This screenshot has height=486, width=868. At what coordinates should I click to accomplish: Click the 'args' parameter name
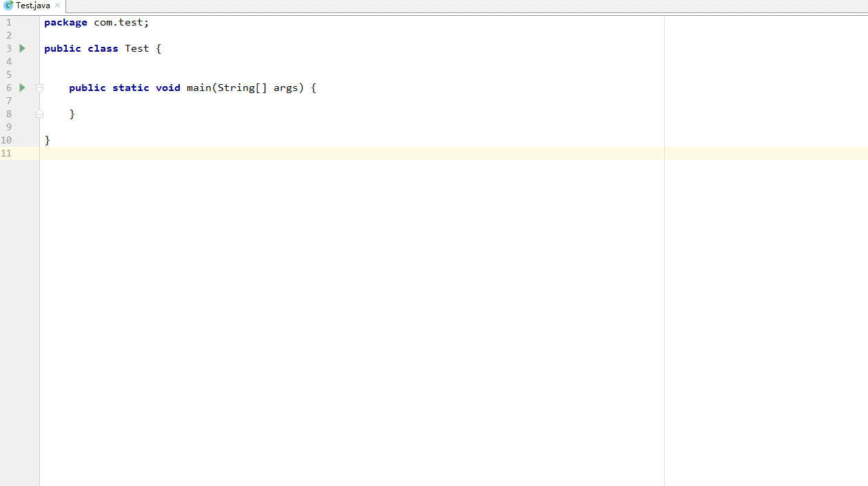[286, 88]
